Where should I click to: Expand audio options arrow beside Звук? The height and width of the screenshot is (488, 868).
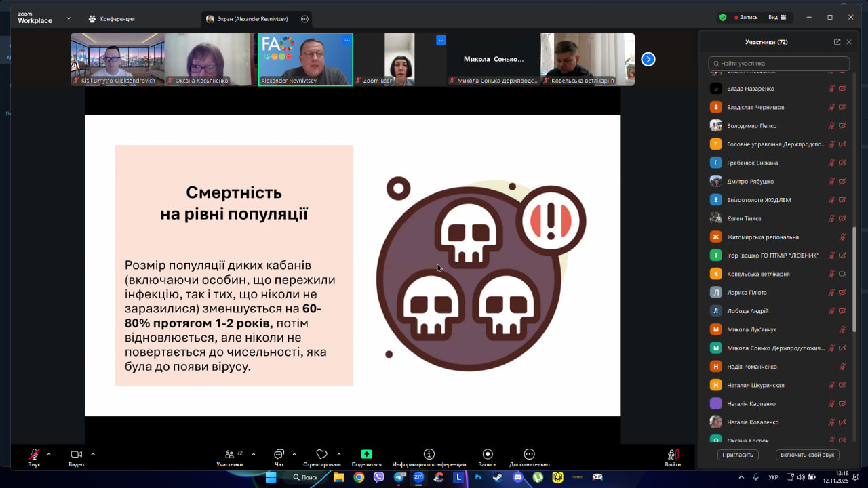49,454
